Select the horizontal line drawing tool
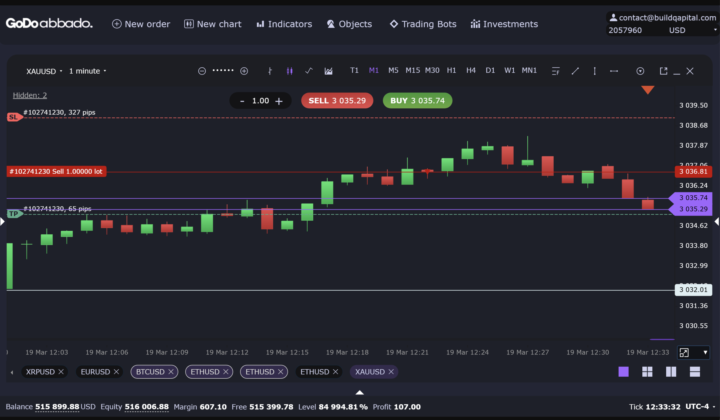Viewport: 720px width, 420px height. 614,71
